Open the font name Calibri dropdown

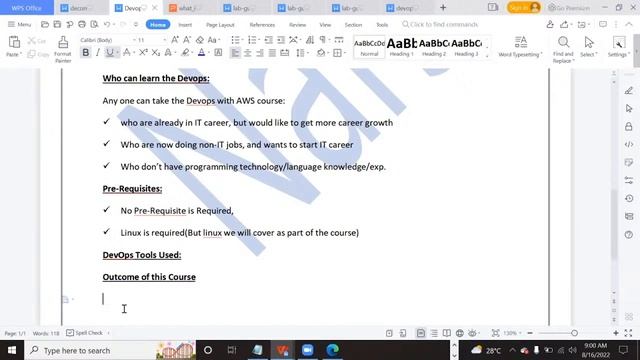tap(134, 40)
